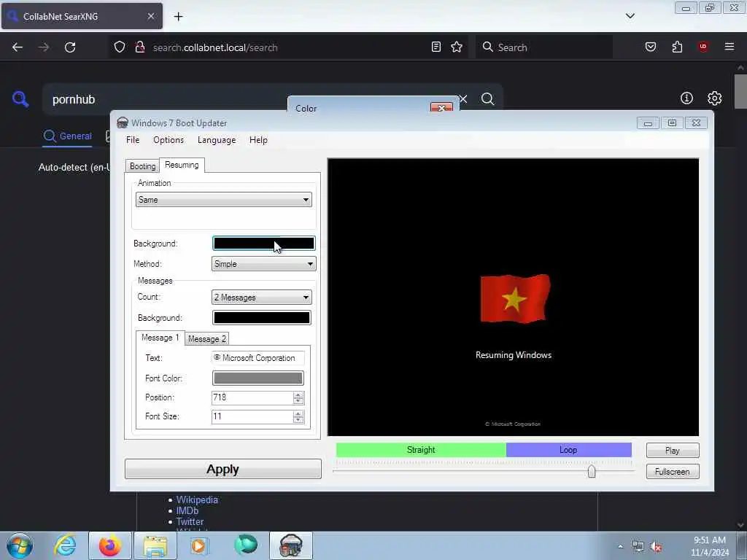Open Firefox from the taskbar
747x560 pixels.
tap(110, 545)
